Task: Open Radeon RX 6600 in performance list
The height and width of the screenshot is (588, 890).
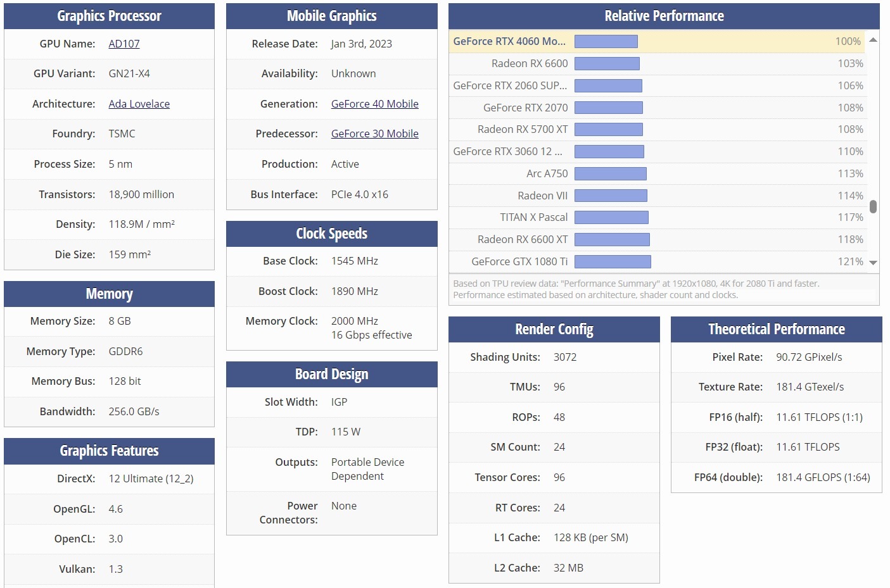Action: click(530, 63)
